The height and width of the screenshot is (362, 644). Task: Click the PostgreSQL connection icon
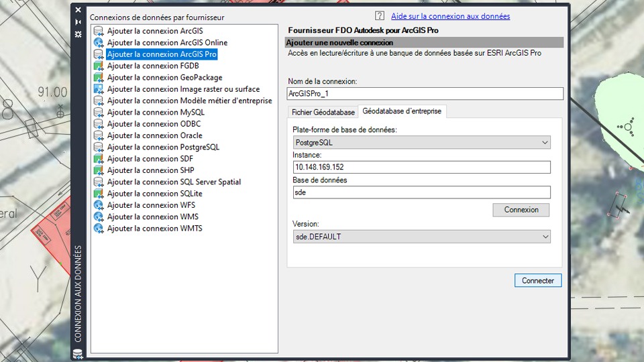(x=99, y=147)
